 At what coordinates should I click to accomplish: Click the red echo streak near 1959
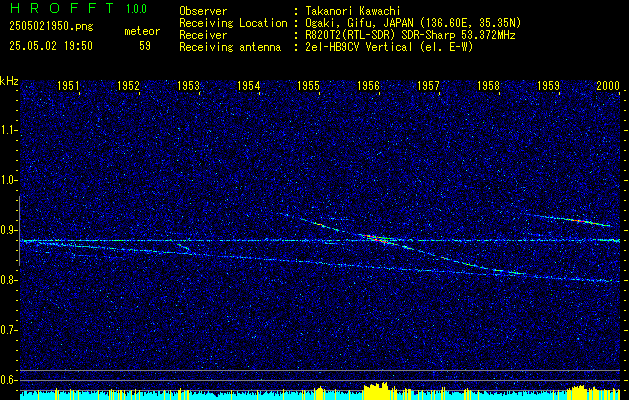[580, 221]
